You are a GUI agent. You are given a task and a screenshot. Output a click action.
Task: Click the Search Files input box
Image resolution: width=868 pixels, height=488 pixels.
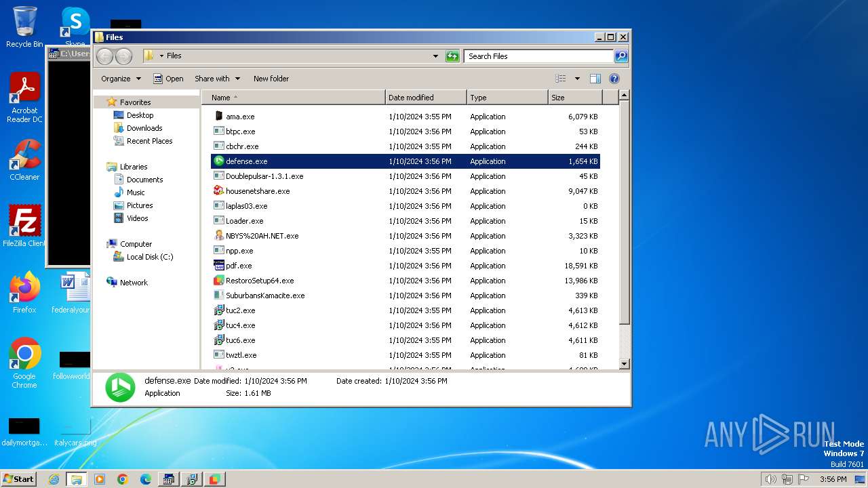[539, 56]
